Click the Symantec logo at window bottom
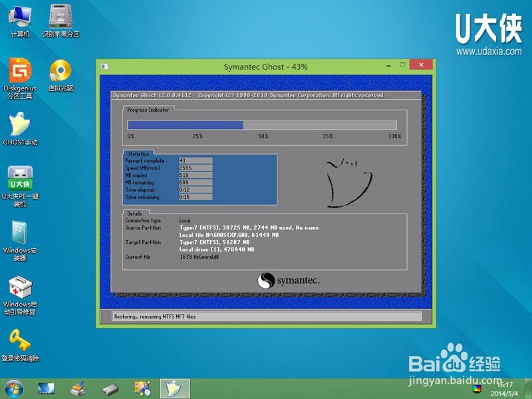 (289, 281)
